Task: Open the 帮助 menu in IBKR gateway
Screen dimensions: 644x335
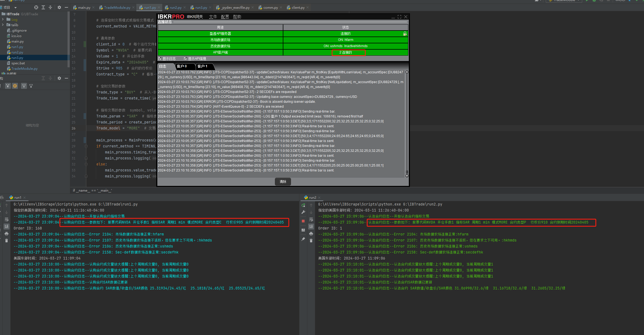Action: coord(237,17)
